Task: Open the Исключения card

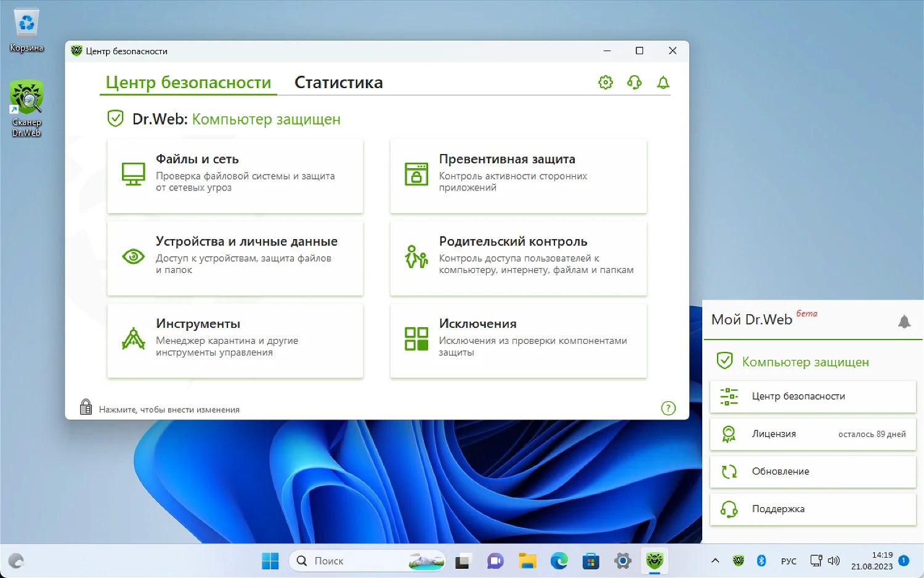Action: 519,340
